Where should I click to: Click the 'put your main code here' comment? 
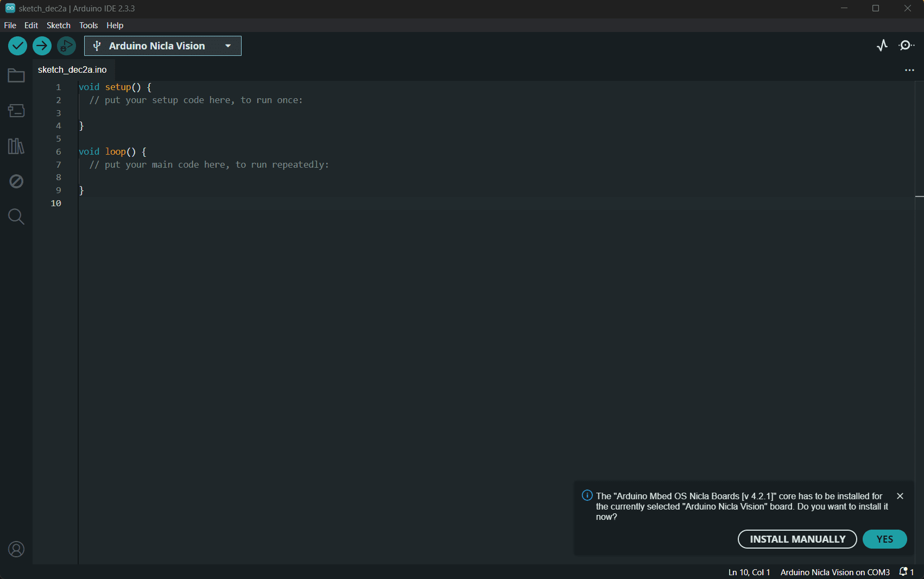[209, 165]
